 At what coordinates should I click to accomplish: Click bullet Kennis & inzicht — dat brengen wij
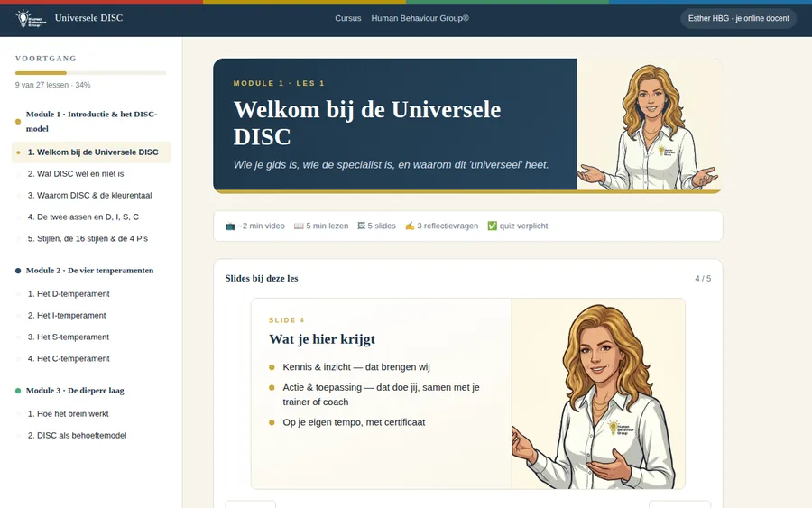pos(356,367)
